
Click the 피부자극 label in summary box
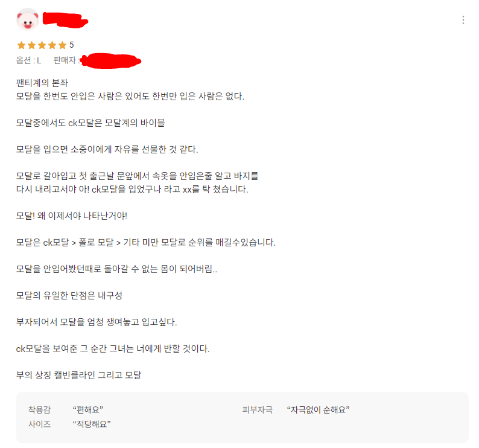click(x=257, y=409)
